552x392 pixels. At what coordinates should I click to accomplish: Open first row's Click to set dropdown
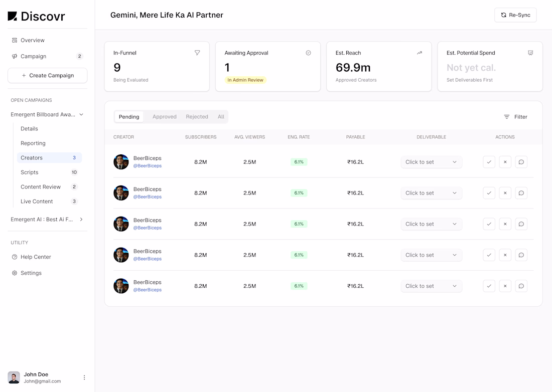[x=431, y=162]
